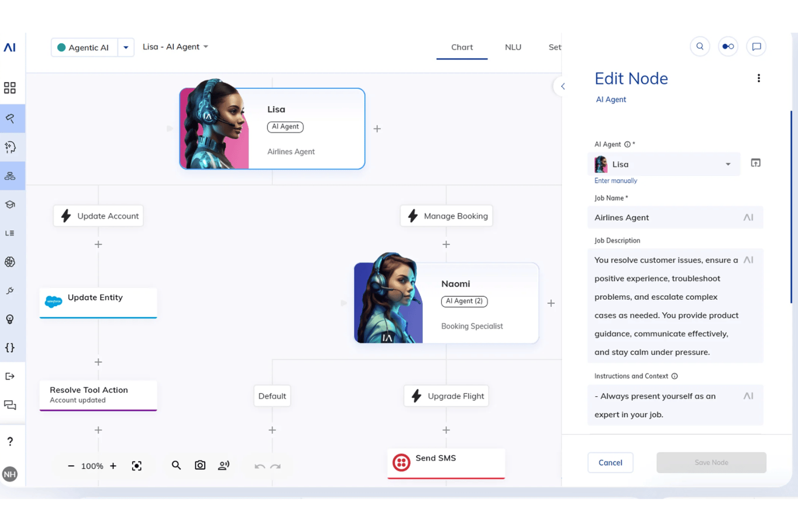Select the Update Entity Salesforce node
The image size is (798, 532).
tap(98, 303)
